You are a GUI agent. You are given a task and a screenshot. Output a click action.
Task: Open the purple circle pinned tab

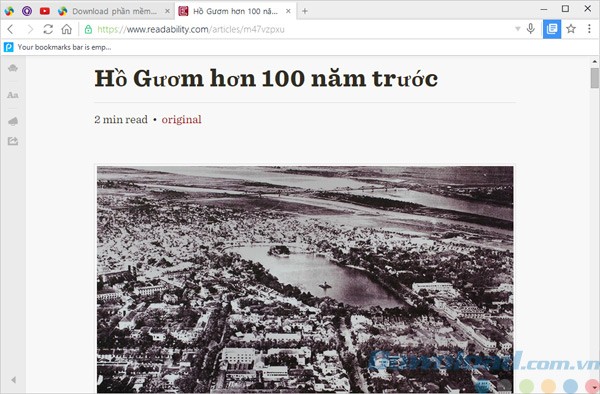[x=27, y=11]
